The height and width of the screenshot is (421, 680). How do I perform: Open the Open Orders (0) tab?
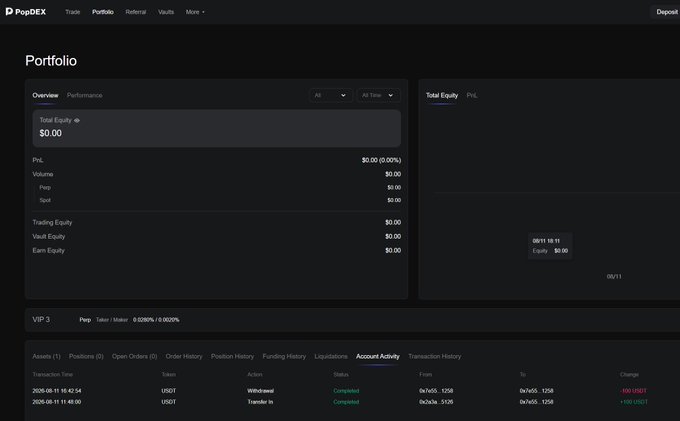click(x=134, y=356)
